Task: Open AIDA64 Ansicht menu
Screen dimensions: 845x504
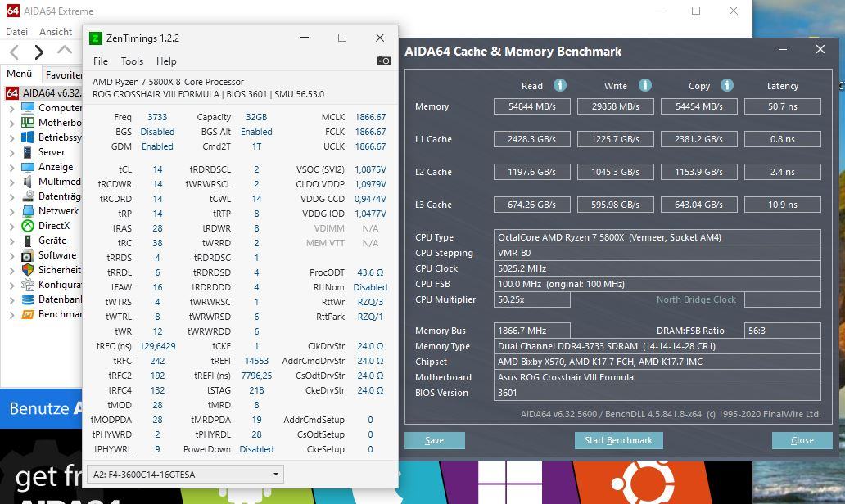Action: (x=56, y=32)
